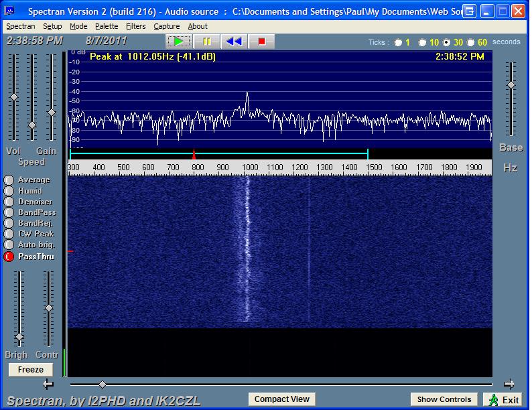Screen dimensions: 532x410
Task: Select the 60 seconds tick option
Action: point(471,42)
